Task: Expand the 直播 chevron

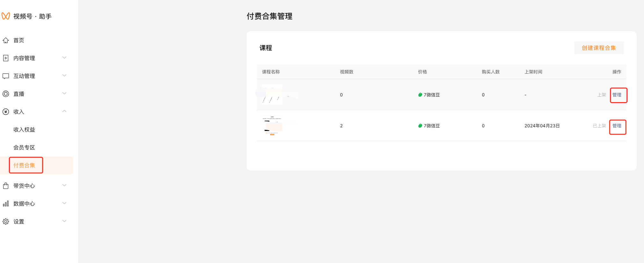Action: coord(64,94)
